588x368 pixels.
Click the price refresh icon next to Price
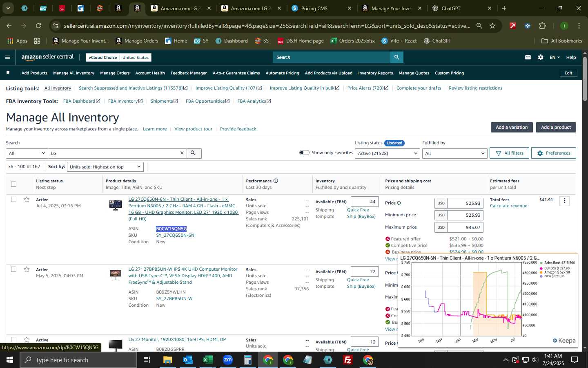[x=399, y=203]
